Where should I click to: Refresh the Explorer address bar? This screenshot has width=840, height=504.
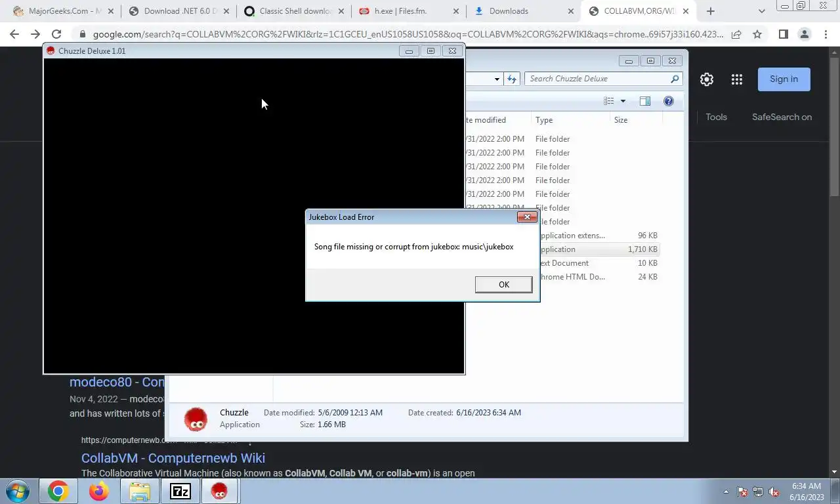(512, 79)
